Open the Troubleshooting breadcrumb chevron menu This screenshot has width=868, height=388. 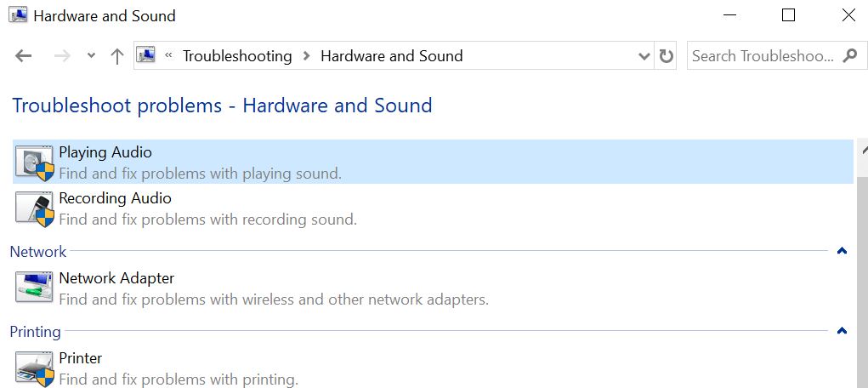pos(306,56)
